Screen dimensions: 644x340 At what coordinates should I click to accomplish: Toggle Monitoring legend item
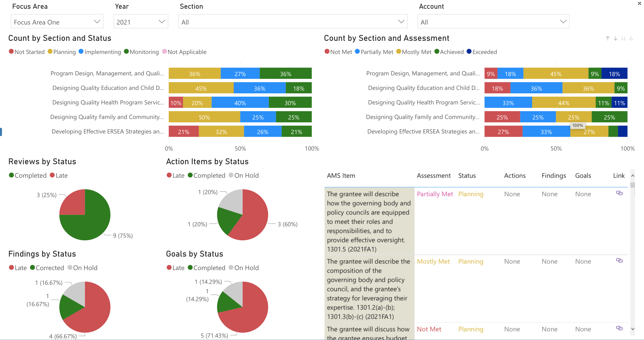click(x=141, y=52)
